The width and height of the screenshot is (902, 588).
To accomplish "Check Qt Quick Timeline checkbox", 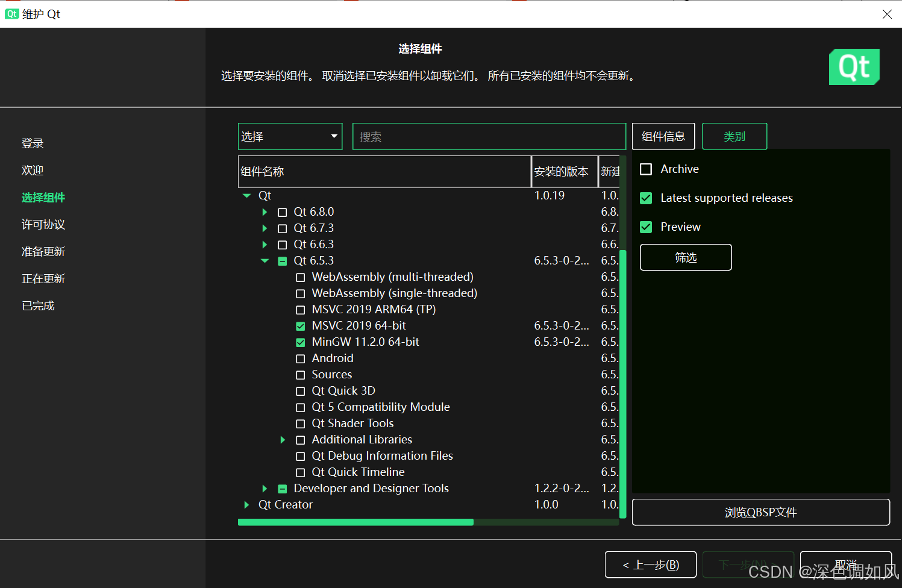I will pos(300,472).
